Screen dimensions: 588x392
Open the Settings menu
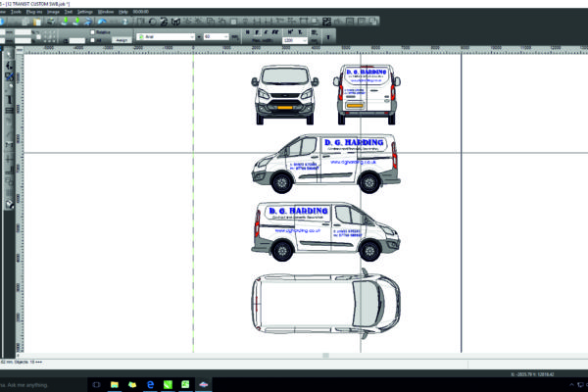click(x=84, y=12)
